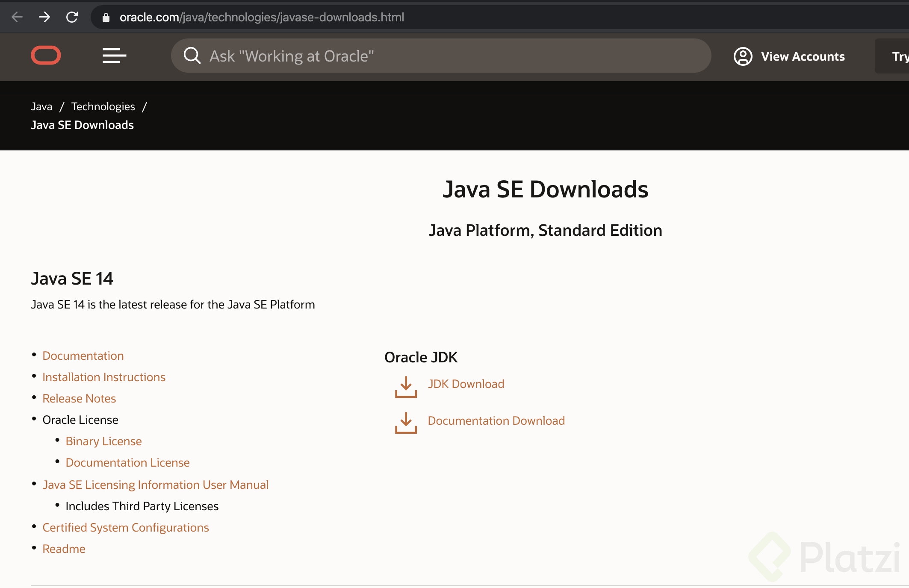The image size is (909, 588).
Task: Click the browser back arrow
Action: (17, 17)
